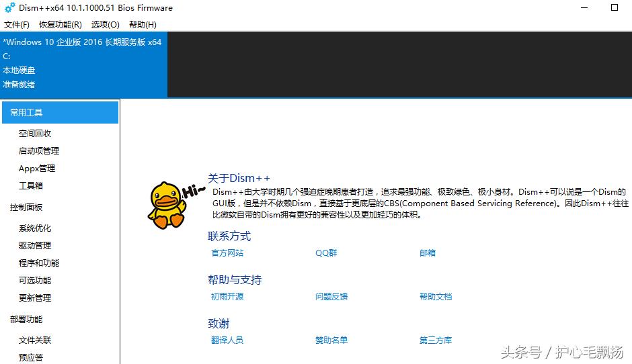Click the 帮助文档 link
The image size is (632, 364).
click(x=436, y=297)
